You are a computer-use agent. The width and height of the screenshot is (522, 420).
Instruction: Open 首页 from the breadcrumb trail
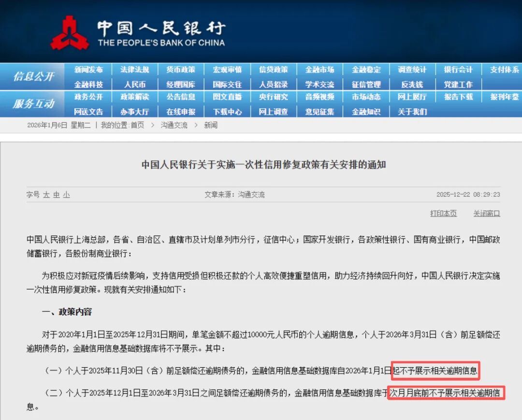[139, 125]
